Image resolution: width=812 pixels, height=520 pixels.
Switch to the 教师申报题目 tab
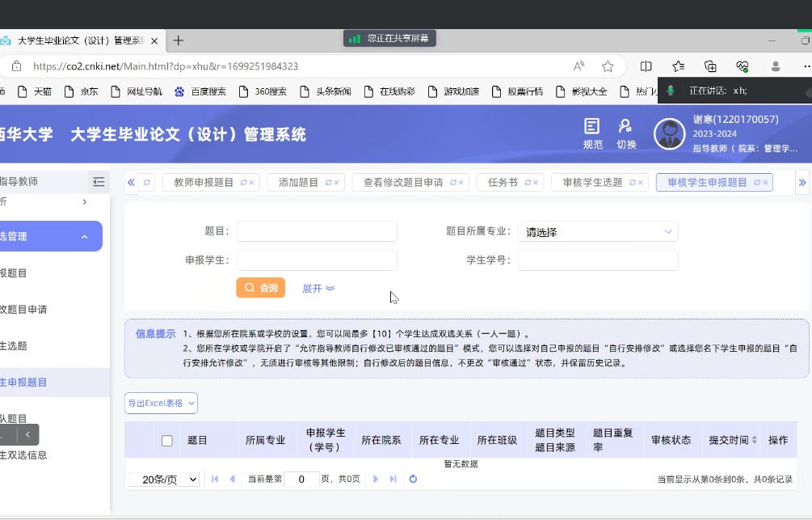pos(204,183)
